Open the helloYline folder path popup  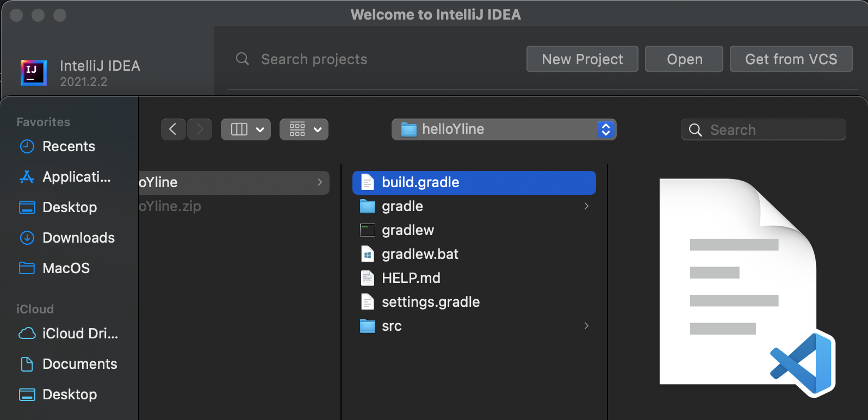(x=504, y=129)
